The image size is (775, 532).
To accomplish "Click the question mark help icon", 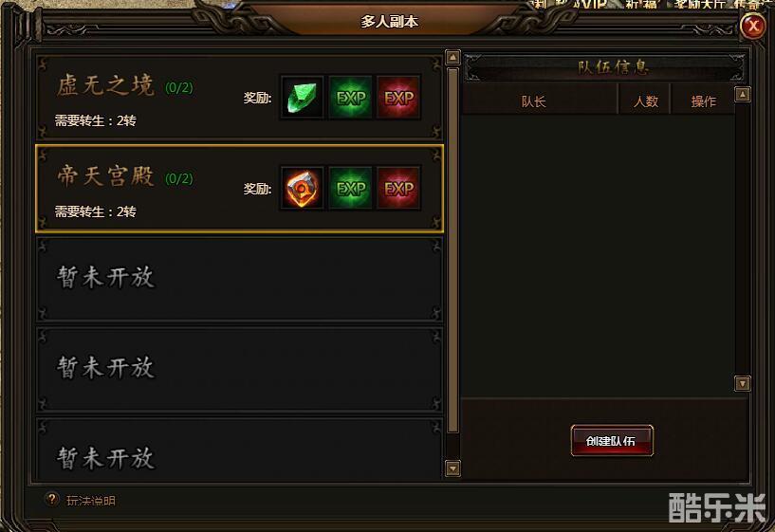I will [51, 500].
